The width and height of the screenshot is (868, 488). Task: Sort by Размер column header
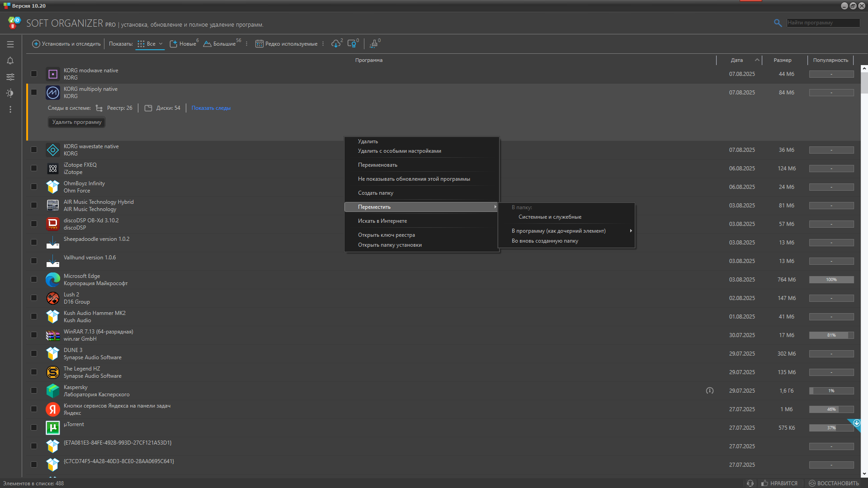tap(783, 60)
